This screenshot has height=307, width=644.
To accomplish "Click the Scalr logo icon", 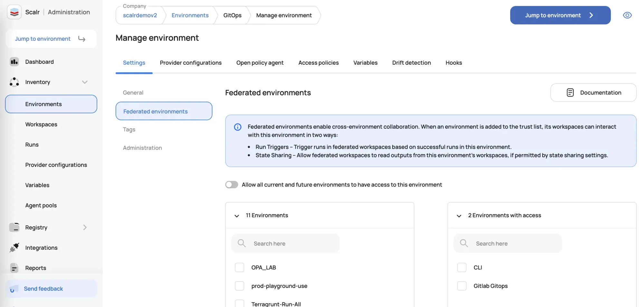I will (14, 12).
